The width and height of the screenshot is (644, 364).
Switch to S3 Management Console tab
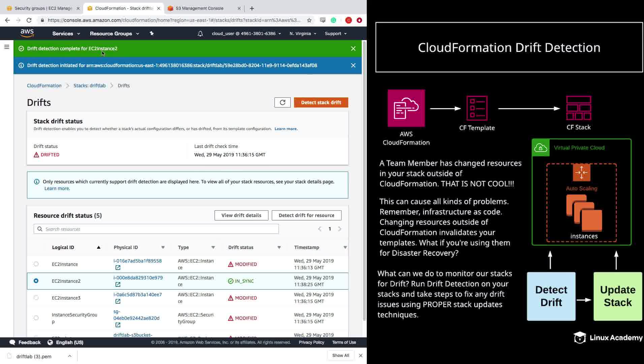[x=204, y=8]
